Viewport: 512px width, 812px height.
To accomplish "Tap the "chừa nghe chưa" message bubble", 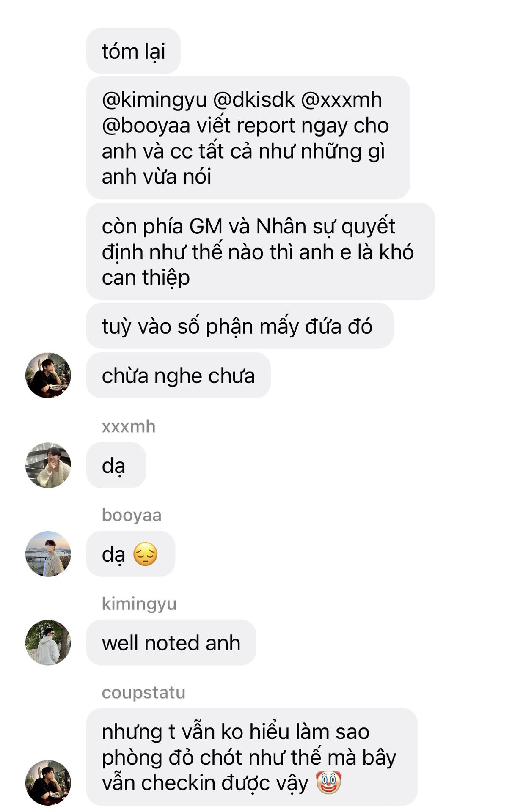I will (x=178, y=376).
